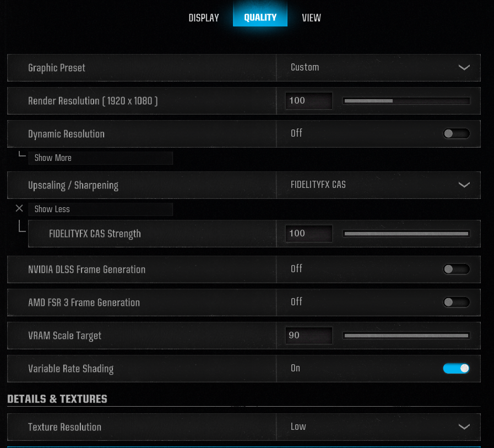Collapse options with Show Less
Screen dimensions: 494x448
click(100, 209)
